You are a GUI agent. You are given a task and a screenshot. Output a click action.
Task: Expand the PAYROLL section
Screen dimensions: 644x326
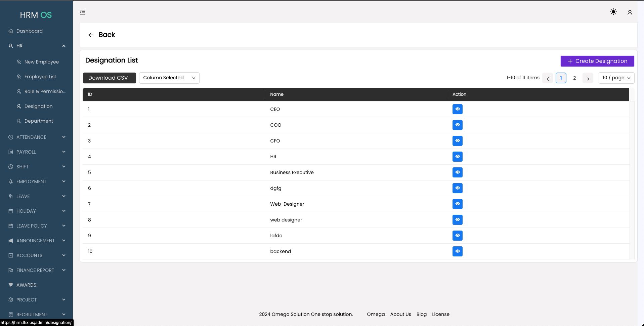pos(64,152)
